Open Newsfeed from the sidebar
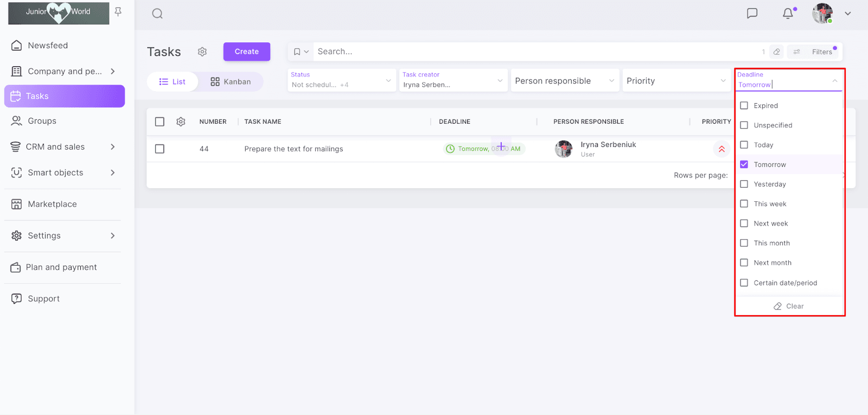Image resolution: width=868 pixels, height=415 pixels. [x=48, y=46]
